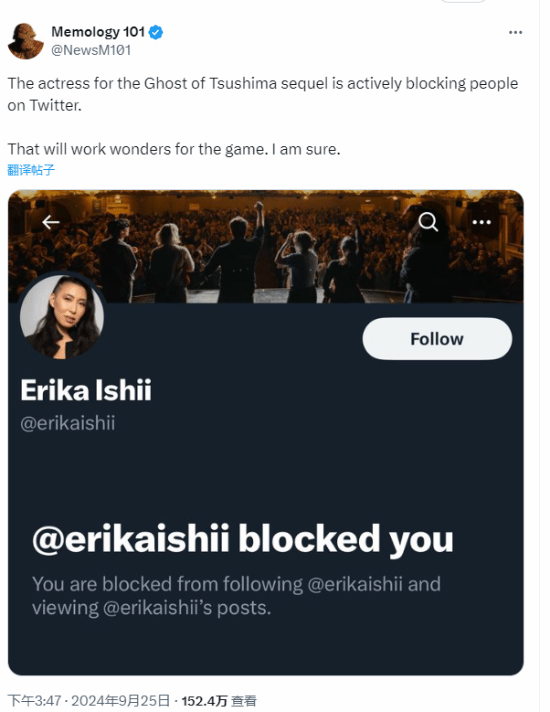550x712 pixels.
Task: Click the blue verified badge next to Memology 101
Action: click(x=156, y=32)
